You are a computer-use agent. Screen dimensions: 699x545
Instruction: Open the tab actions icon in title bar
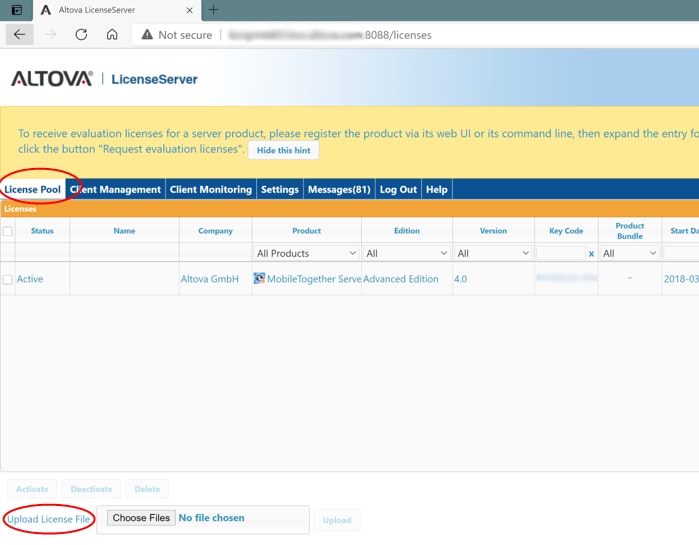[x=16, y=10]
